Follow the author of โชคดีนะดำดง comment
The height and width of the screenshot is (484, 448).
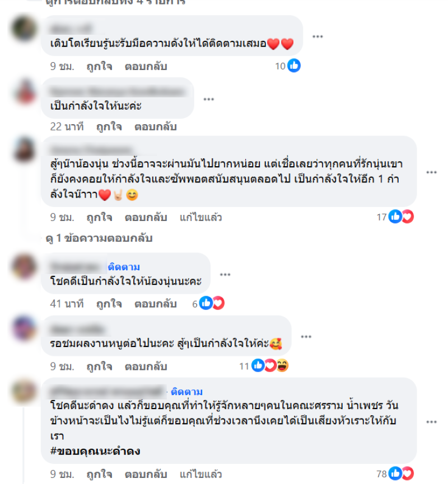(x=187, y=392)
